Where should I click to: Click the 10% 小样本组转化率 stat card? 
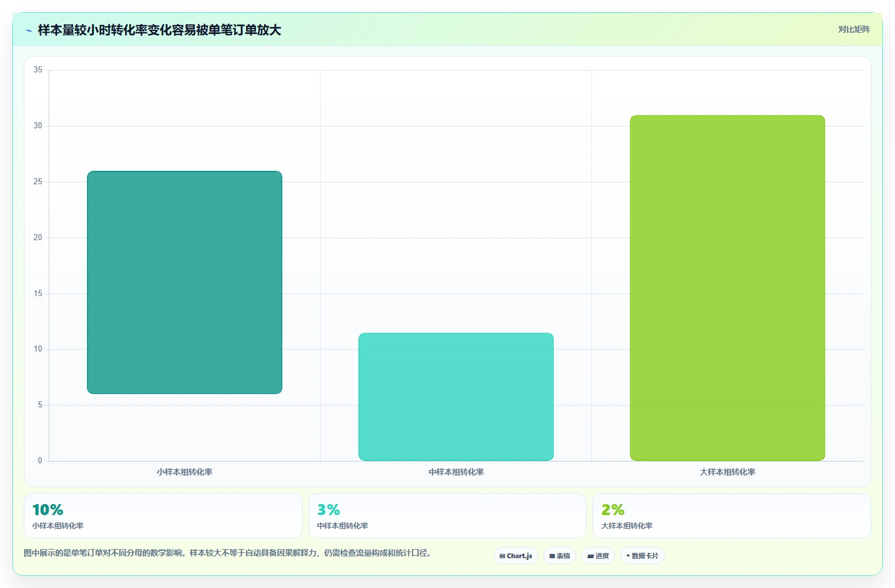coord(163,516)
